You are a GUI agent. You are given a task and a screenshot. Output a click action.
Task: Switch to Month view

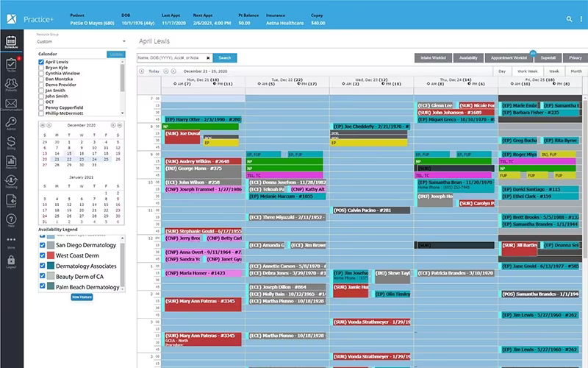(576, 71)
